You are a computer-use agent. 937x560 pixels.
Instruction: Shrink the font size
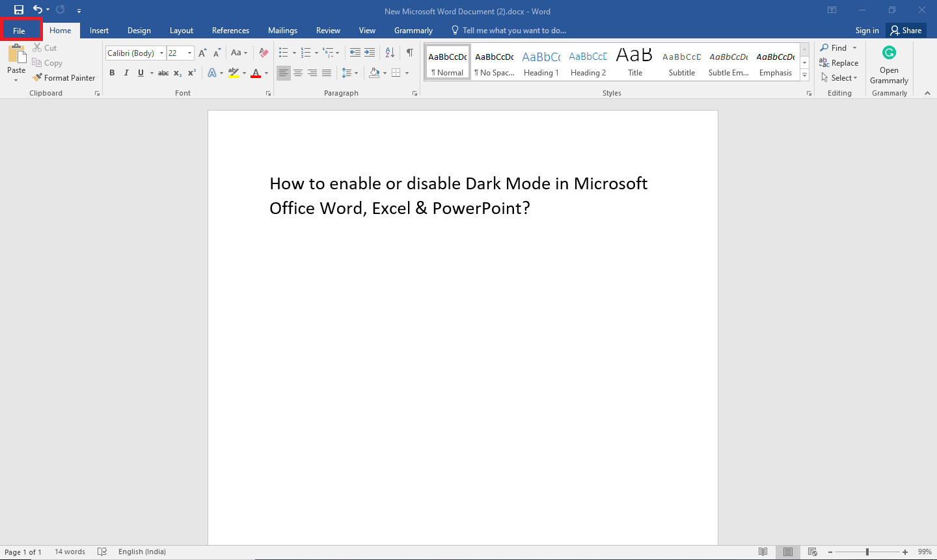pyautogui.click(x=217, y=53)
